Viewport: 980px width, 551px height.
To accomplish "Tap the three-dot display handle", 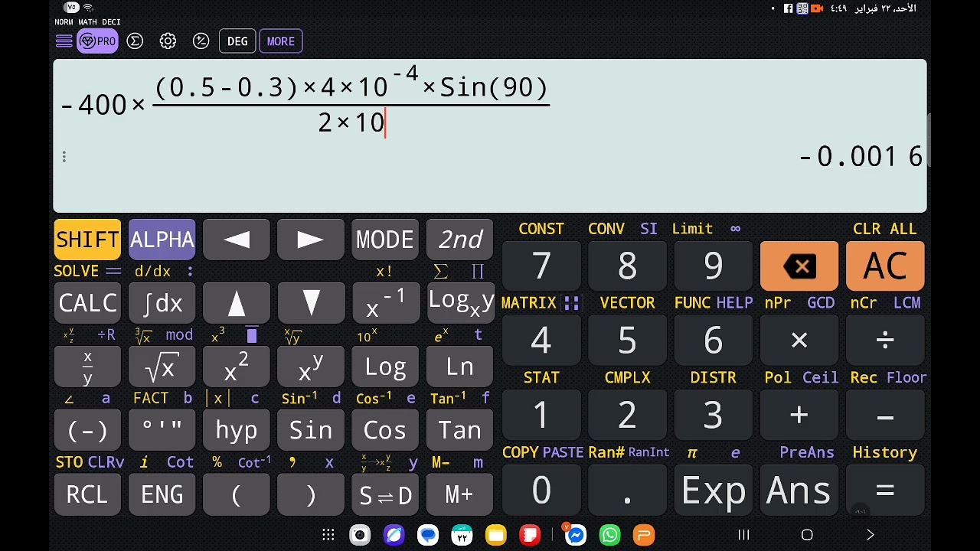I will (x=64, y=157).
